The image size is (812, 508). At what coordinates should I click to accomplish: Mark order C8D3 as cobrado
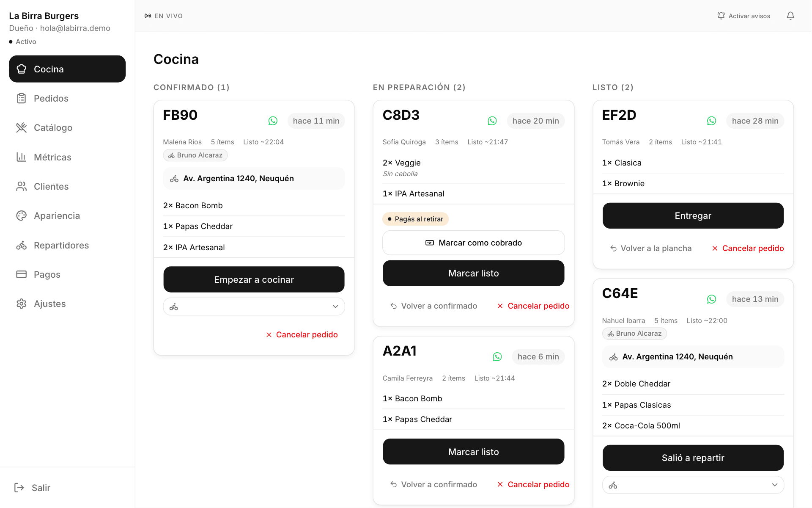(473, 243)
